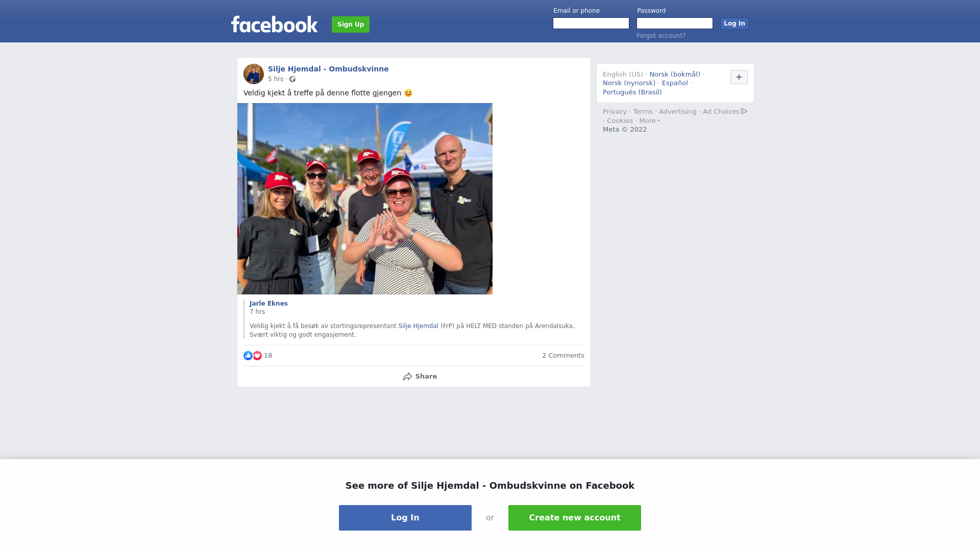
Task: Click the large blue Log In button
Action: click(x=405, y=518)
